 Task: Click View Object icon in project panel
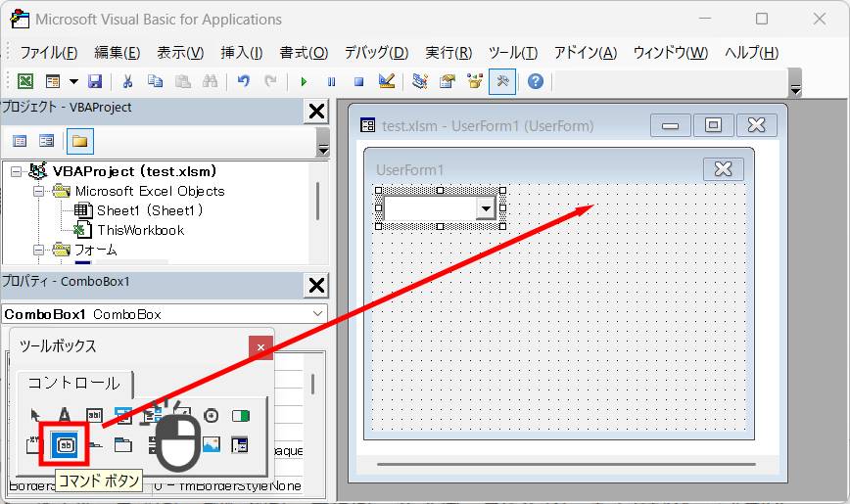47,142
